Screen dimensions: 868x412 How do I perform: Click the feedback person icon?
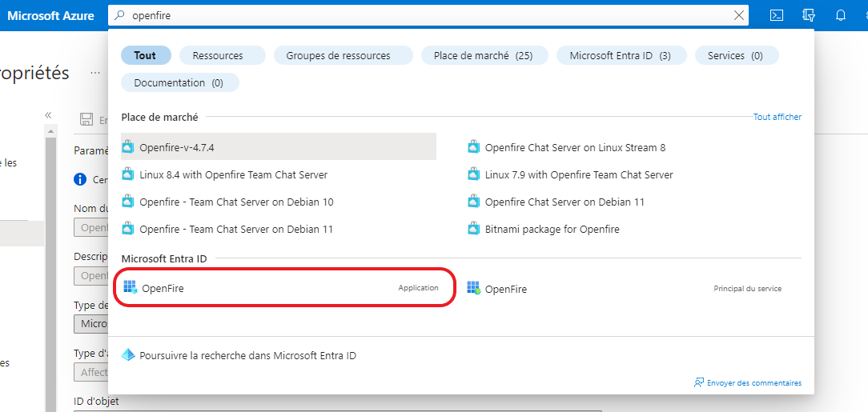point(698,382)
